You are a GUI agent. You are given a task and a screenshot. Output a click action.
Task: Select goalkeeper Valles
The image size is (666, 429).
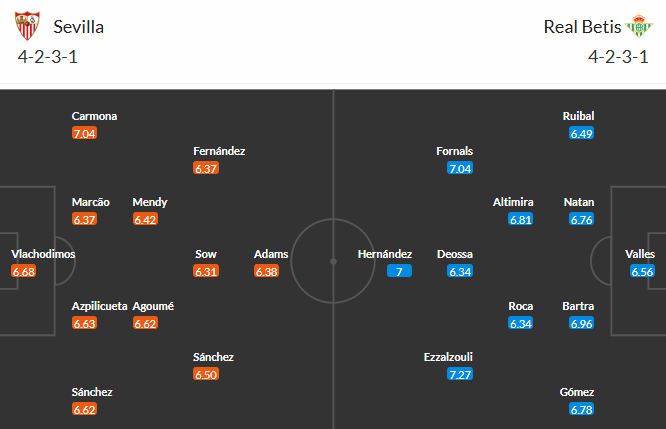click(640, 254)
